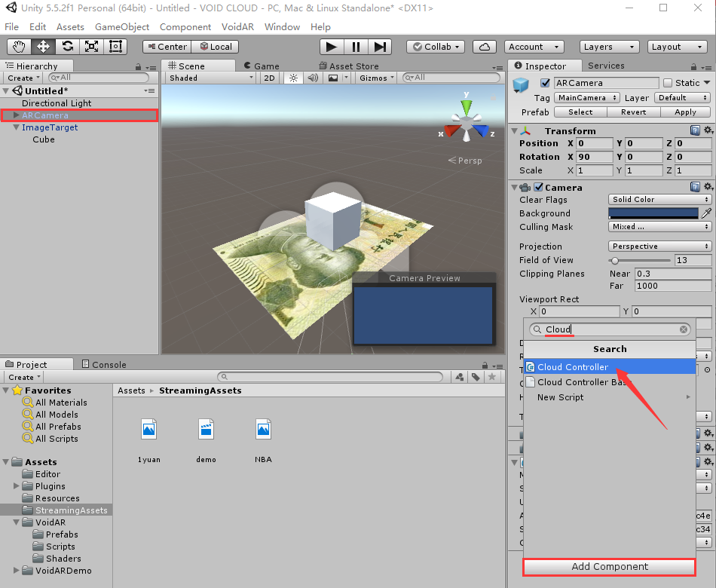
Task: Expand the Plugins folder
Action: [x=17, y=485]
